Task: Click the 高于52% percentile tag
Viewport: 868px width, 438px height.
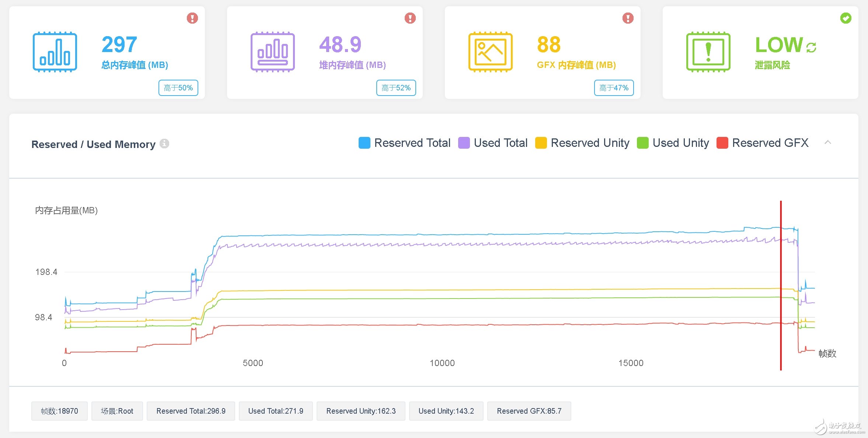Action: [396, 88]
